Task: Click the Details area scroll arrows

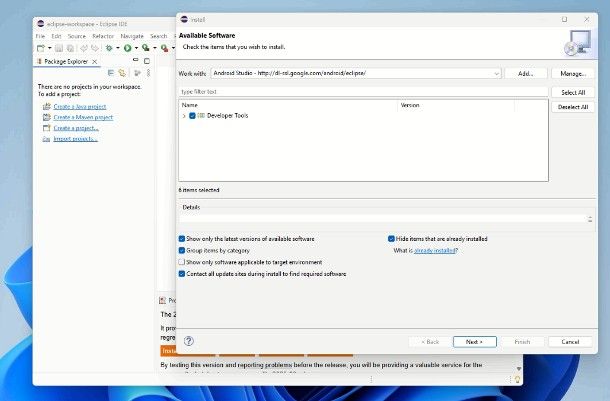Action: [590, 219]
